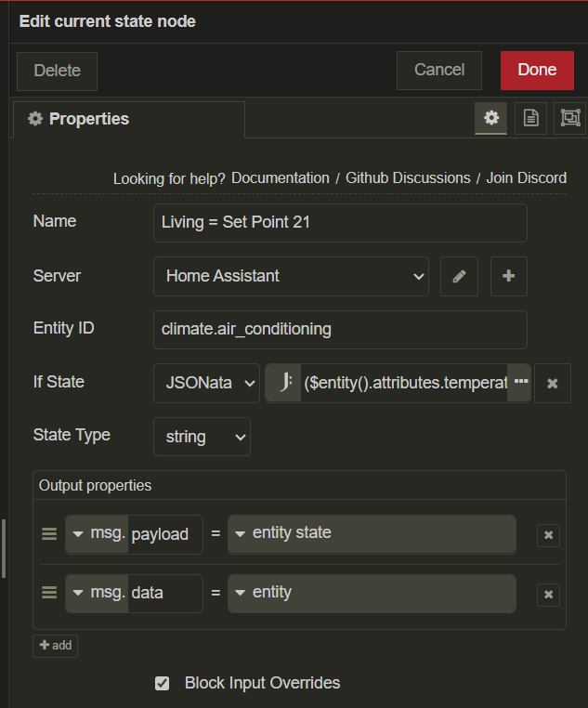588x708 pixels.
Task: Click Cancel button
Action: click(x=439, y=70)
